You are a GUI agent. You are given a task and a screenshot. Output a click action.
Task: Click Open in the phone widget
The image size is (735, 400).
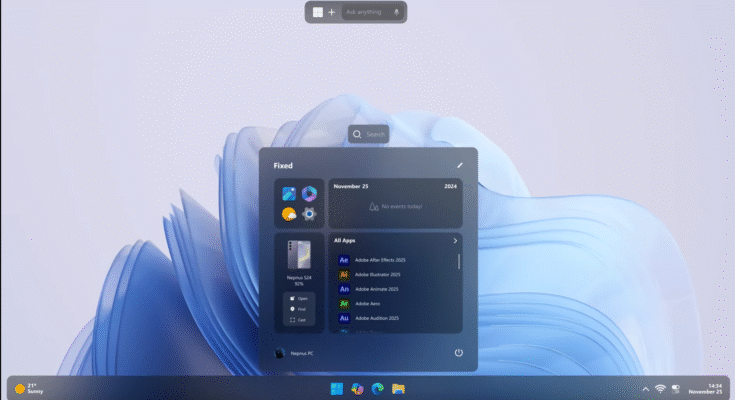(299, 298)
